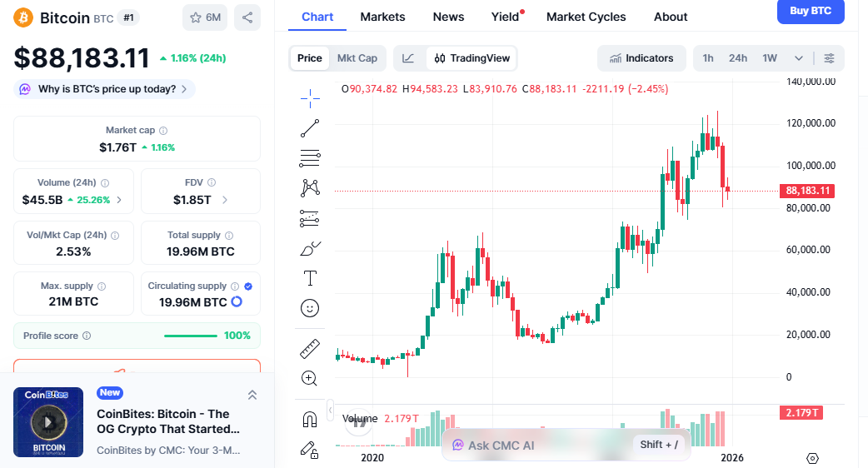Expand the chart time interval dropdown
The height and width of the screenshot is (468, 868).
pyautogui.click(x=799, y=58)
